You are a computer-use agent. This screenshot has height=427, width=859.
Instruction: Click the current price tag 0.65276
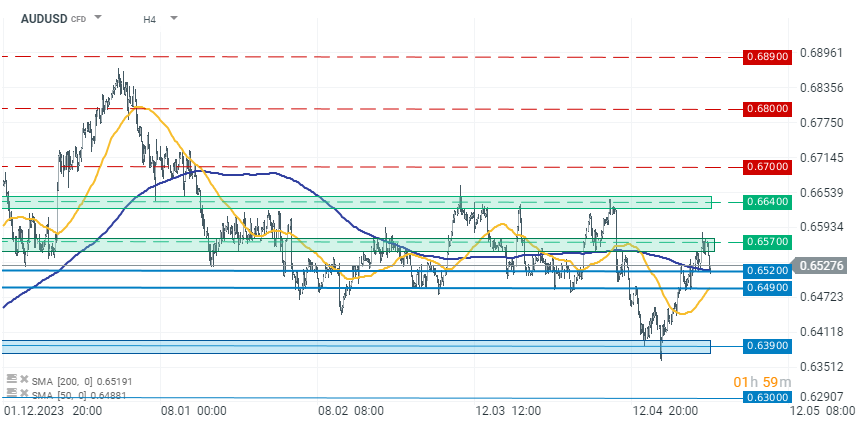click(x=821, y=266)
